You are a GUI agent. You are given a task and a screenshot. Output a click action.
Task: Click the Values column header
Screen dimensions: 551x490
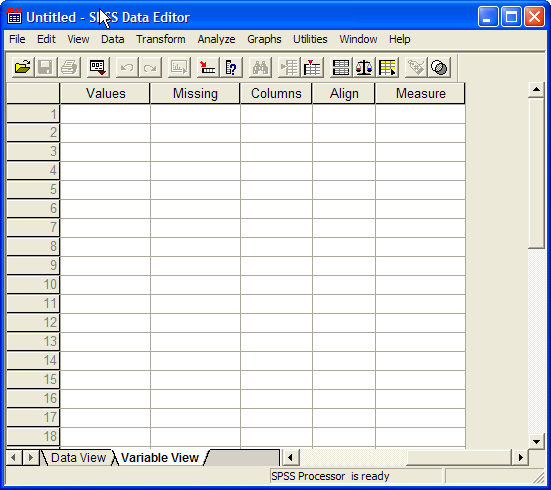point(105,94)
